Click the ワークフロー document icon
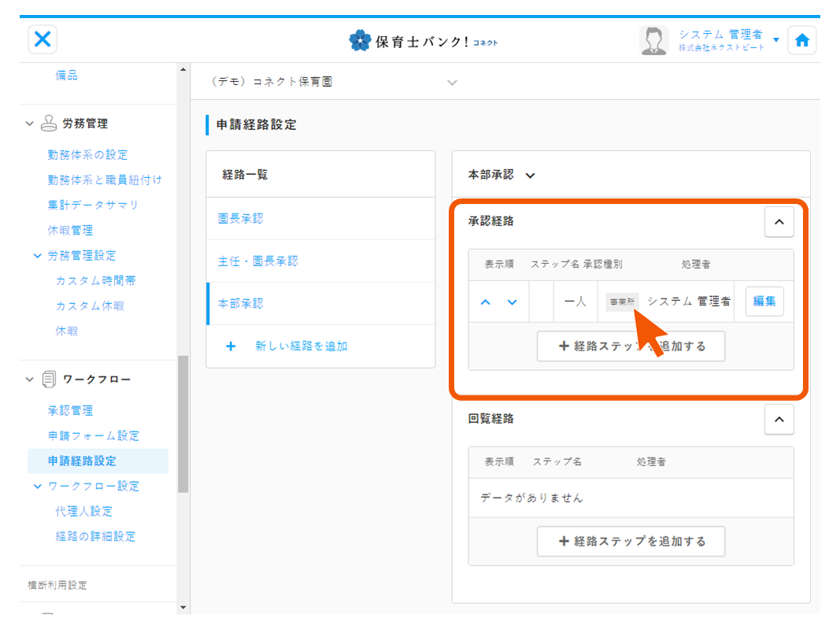This screenshot has height=630, width=840. (x=49, y=380)
